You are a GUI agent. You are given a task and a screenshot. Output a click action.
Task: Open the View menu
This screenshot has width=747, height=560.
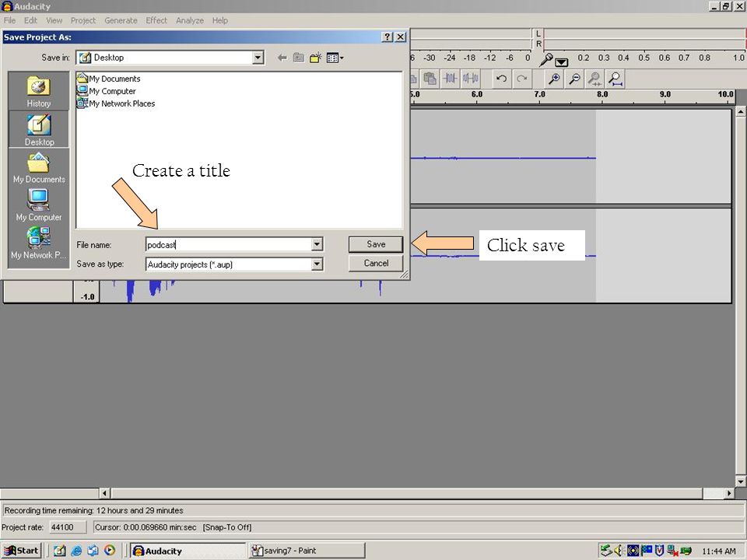coord(54,20)
